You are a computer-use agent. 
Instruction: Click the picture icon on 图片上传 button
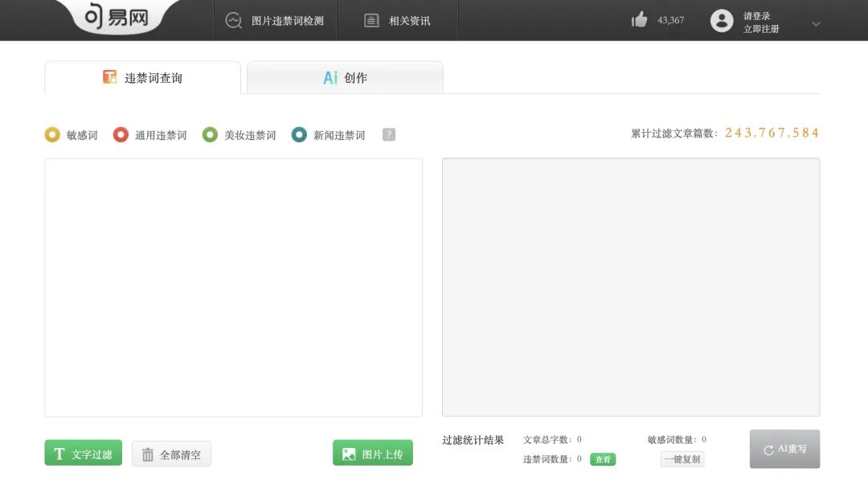pos(349,453)
